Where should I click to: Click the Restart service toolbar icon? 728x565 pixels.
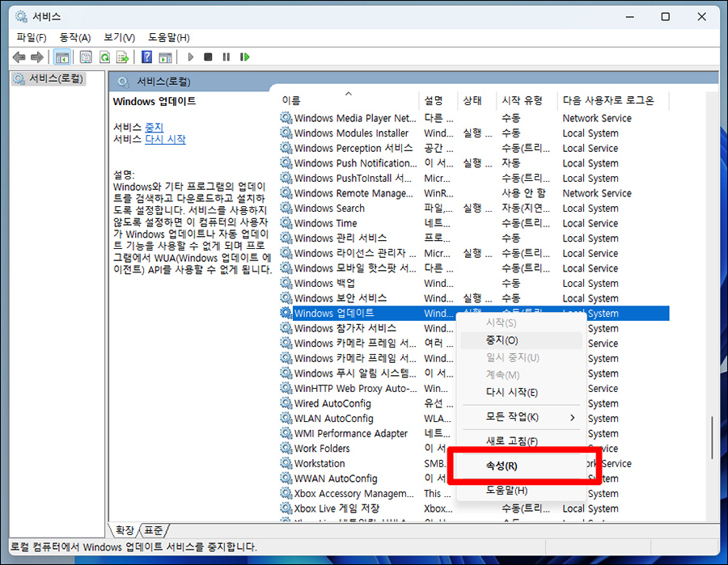click(x=244, y=57)
